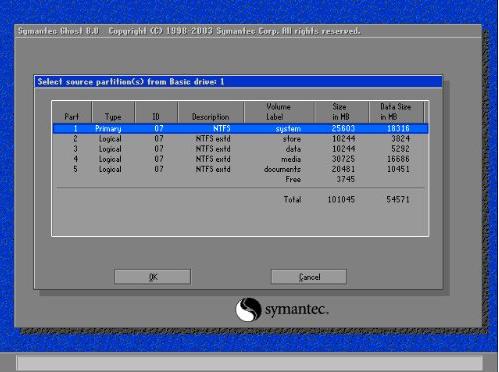This screenshot has width=499, height=372.
Task: Click the Size in MB column header
Action: [x=341, y=112]
